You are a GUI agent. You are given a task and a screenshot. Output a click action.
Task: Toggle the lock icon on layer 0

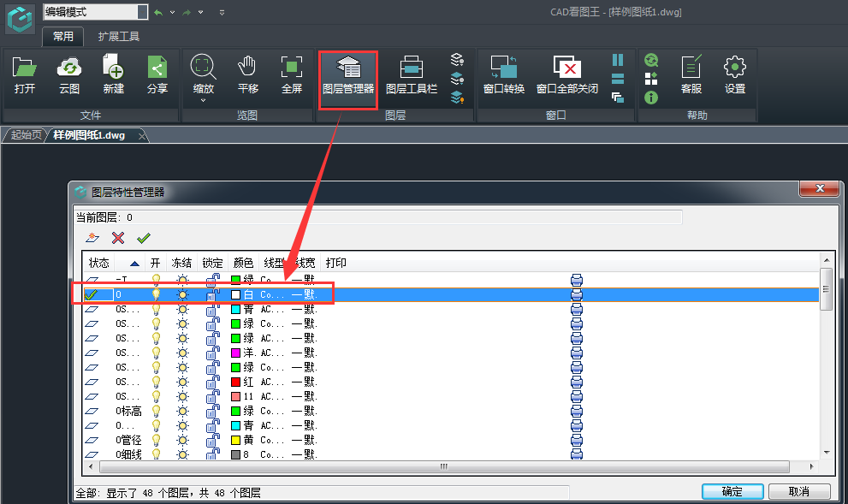[212, 294]
